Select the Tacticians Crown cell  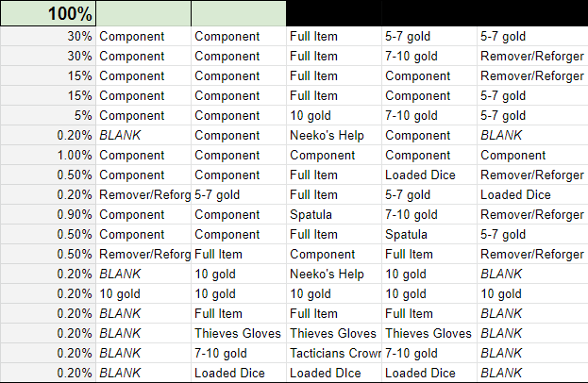(x=334, y=353)
